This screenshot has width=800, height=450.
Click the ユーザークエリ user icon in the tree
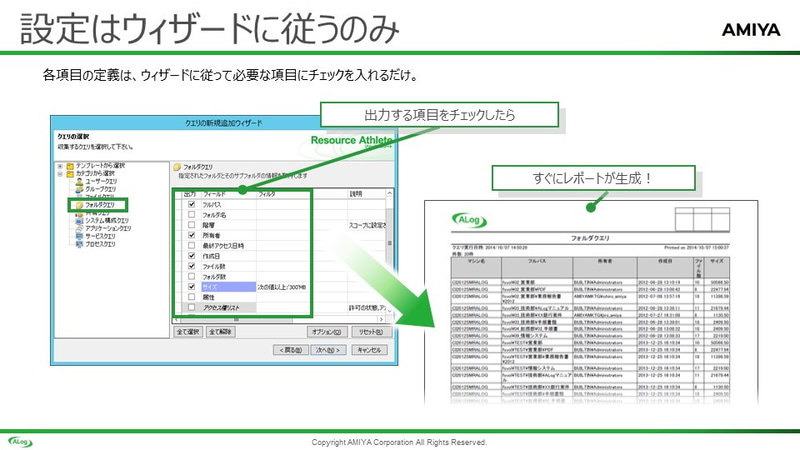[79, 181]
